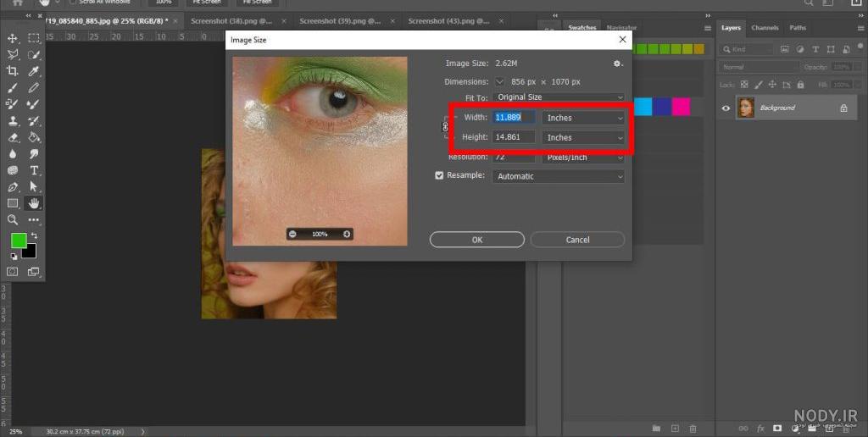Open the Fit To dropdown
The width and height of the screenshot is (868, 437).
558,97
